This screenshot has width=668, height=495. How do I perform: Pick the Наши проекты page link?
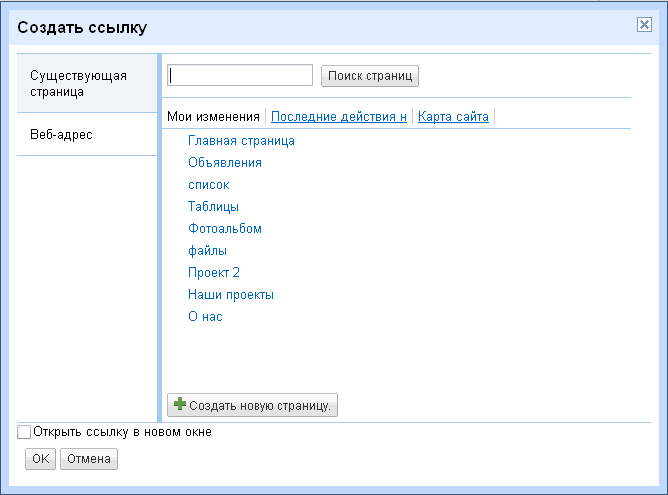point(230,295)
